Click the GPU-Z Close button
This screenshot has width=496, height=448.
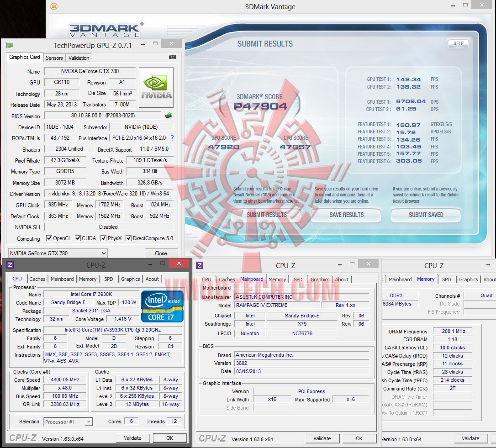coord(161,253)
